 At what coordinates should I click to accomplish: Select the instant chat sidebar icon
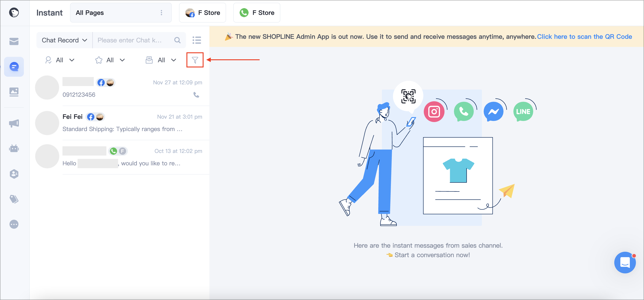tap(14, 67)
